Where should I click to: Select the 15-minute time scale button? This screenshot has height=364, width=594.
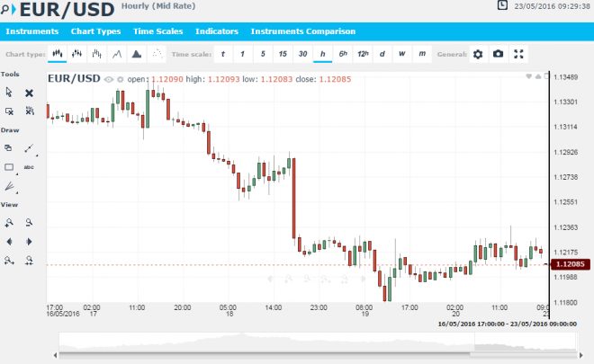pos(283,54)
